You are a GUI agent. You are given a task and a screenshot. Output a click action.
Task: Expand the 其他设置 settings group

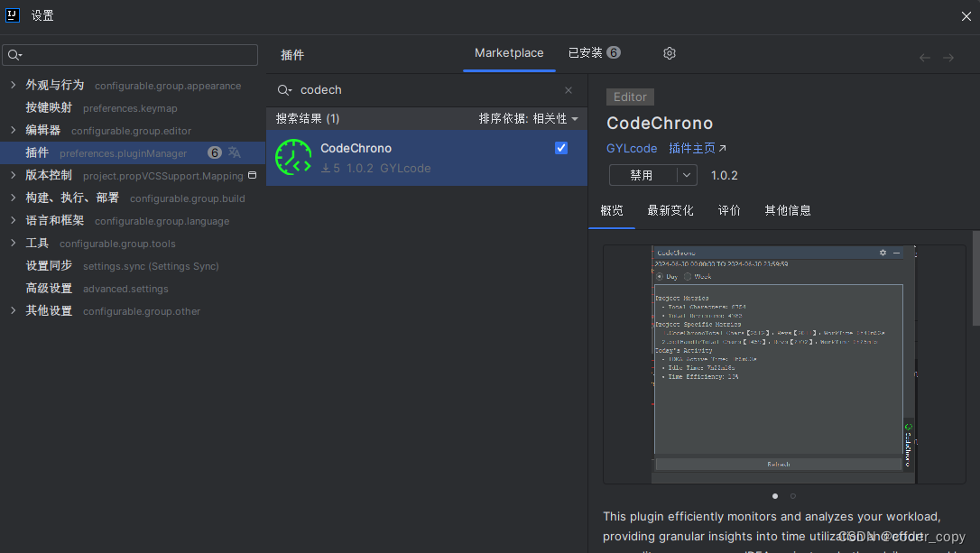click(14, 310)
